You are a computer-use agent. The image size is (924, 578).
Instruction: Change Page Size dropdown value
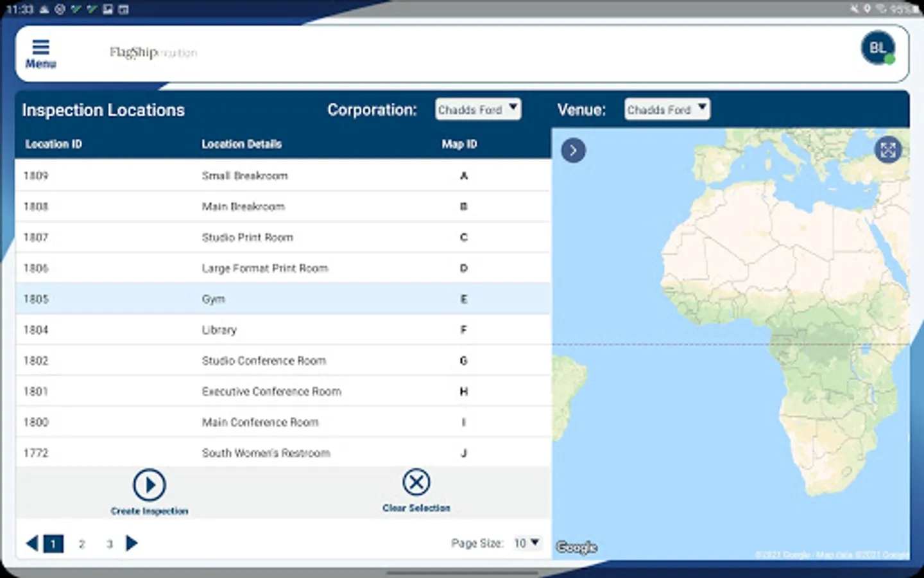coord(527,543)
